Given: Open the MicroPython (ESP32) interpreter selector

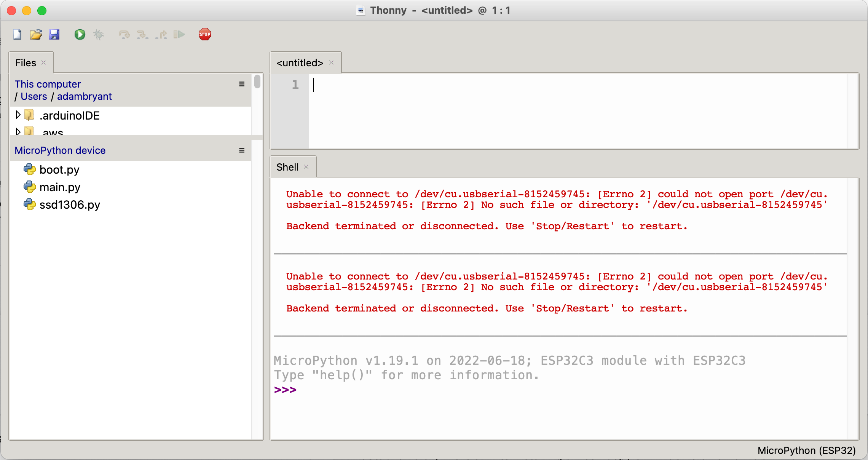Looking at the screenshot, I should 806,450.
